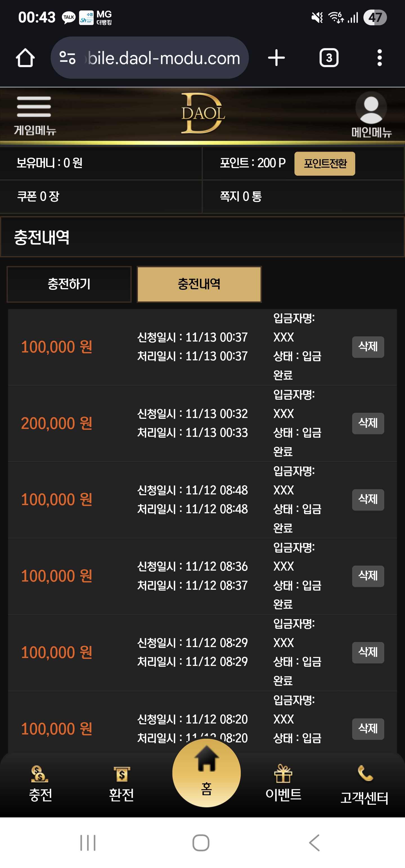The width and height of the screenshot is (405, 868).
Task: Tap the browser home icon
Action: point(25,58)
